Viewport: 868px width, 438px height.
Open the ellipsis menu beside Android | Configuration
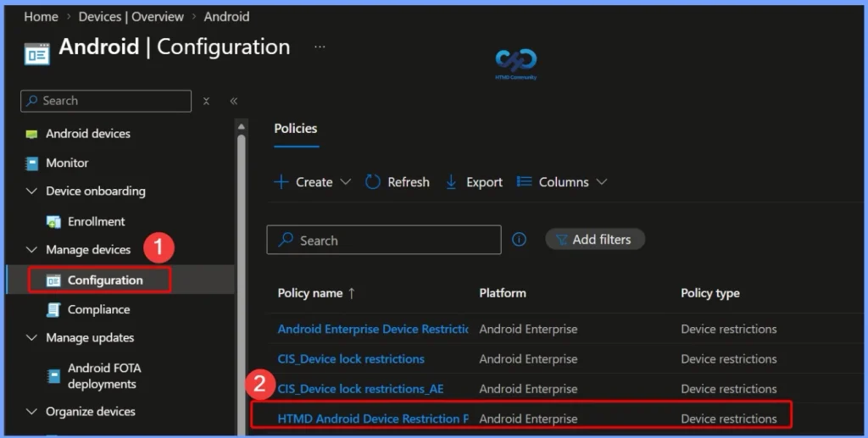(x=320, y=47)
